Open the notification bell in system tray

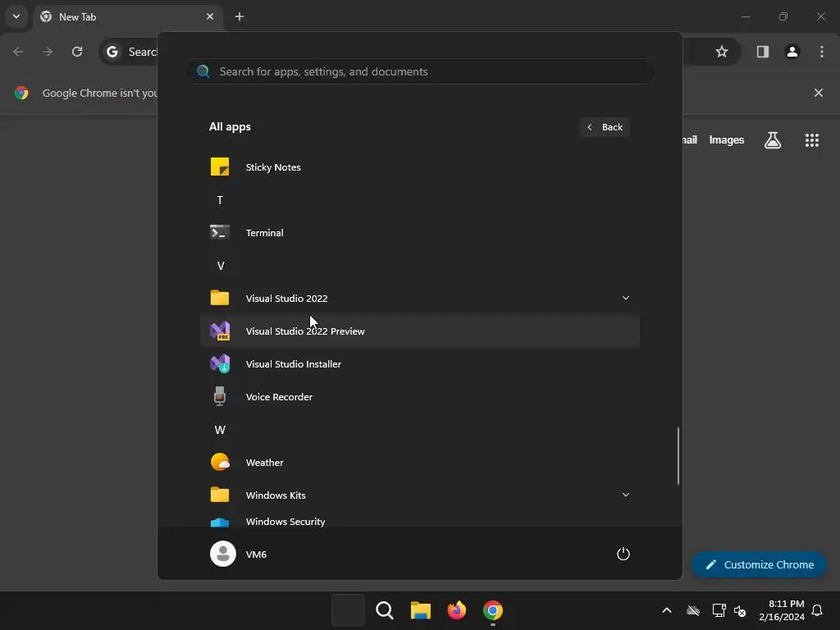[x=817, y=610]
